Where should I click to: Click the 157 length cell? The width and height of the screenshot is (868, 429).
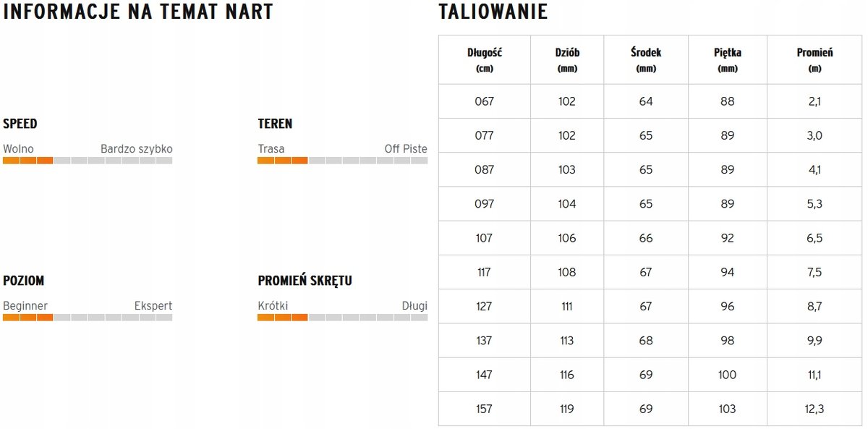[485, 409]
